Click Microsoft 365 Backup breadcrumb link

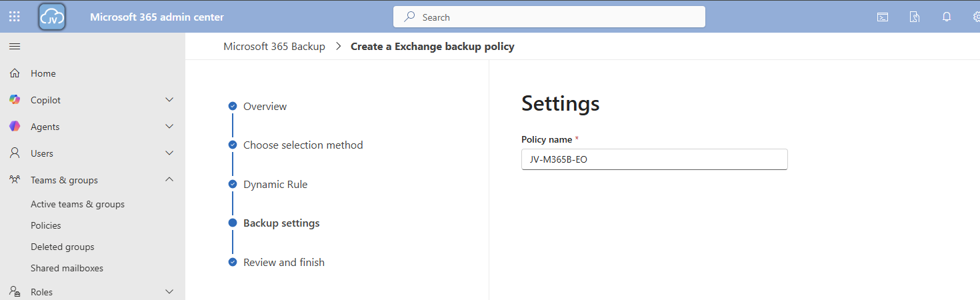click(274, 47)
